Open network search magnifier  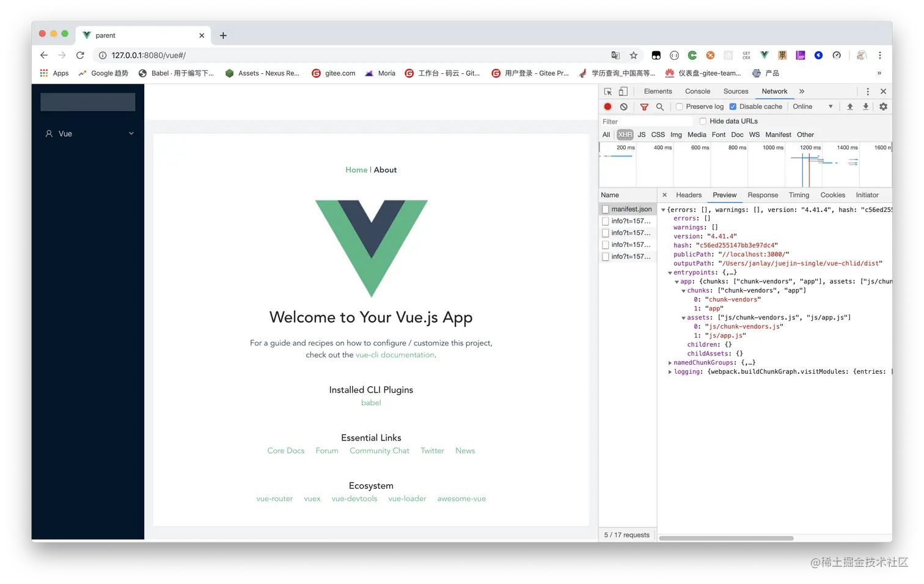click(x=660, y=106)
